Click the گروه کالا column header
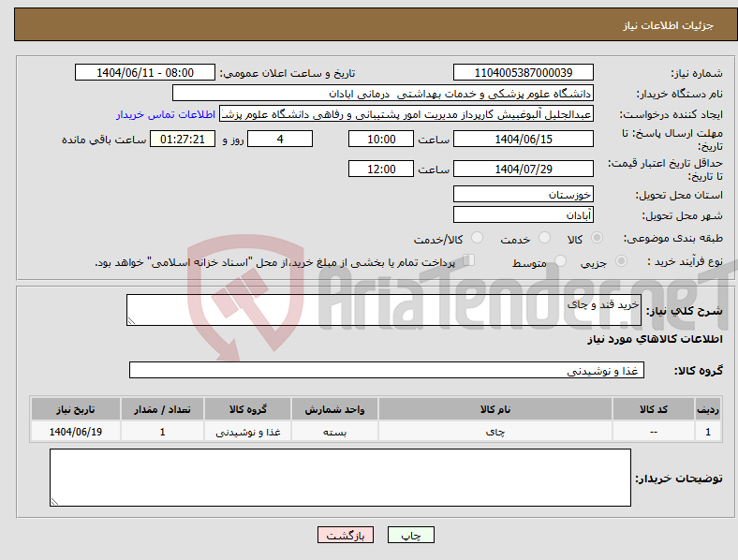 (247, 409)
